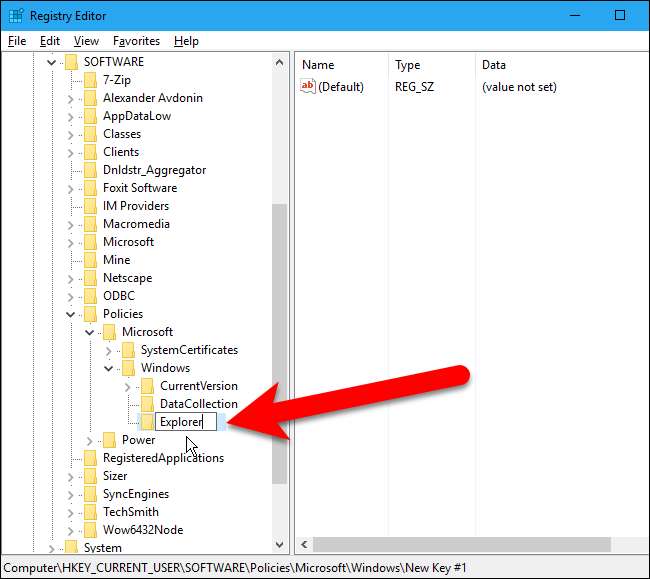Click inside the Explorer key name edit box
The width and height of the screenshot is (650, 579).
[x=186, y=422]
